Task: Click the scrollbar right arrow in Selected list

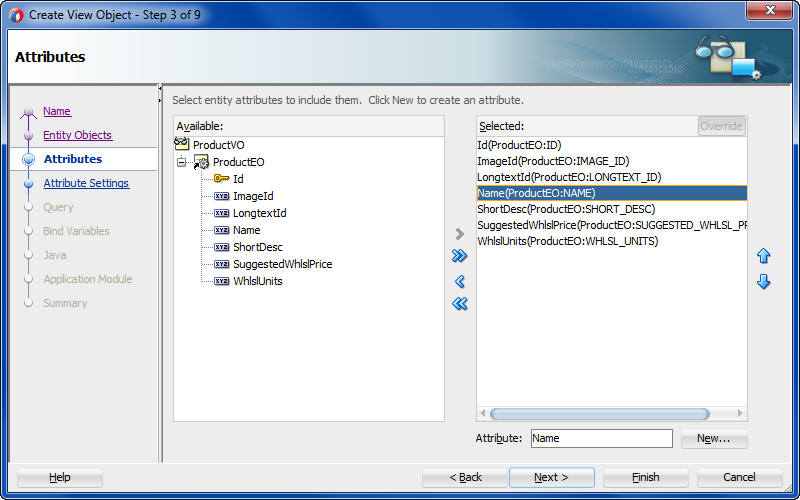Action: pos(740,413)
